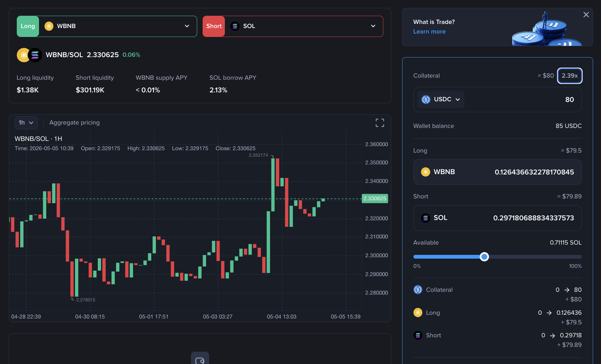Screen dimensions: 601x364
Task: Click the Aggregate pricing label
Action: 74,122
